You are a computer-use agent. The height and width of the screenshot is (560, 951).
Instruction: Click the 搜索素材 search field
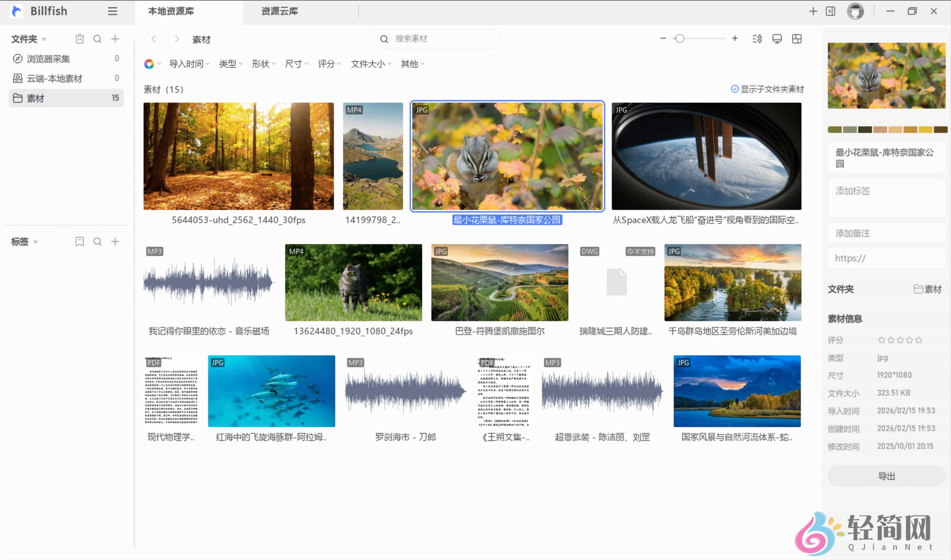pos(434,38)
